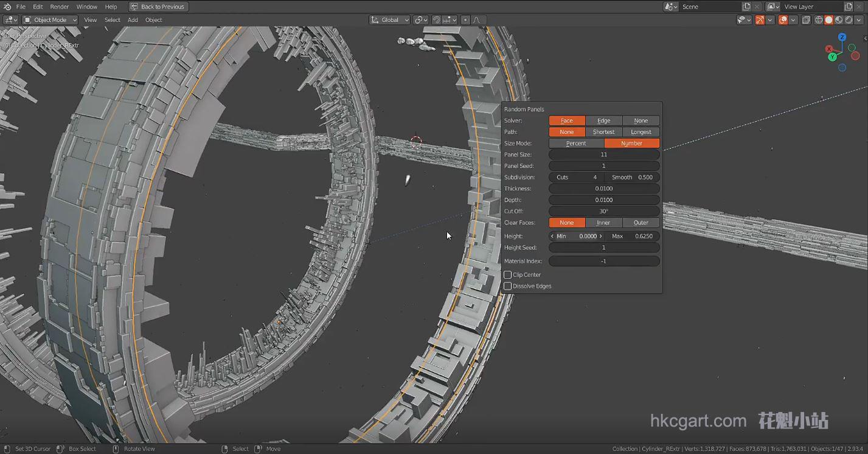Click the Panel Size value field
868x454 pixels.
tap(604, 155)
